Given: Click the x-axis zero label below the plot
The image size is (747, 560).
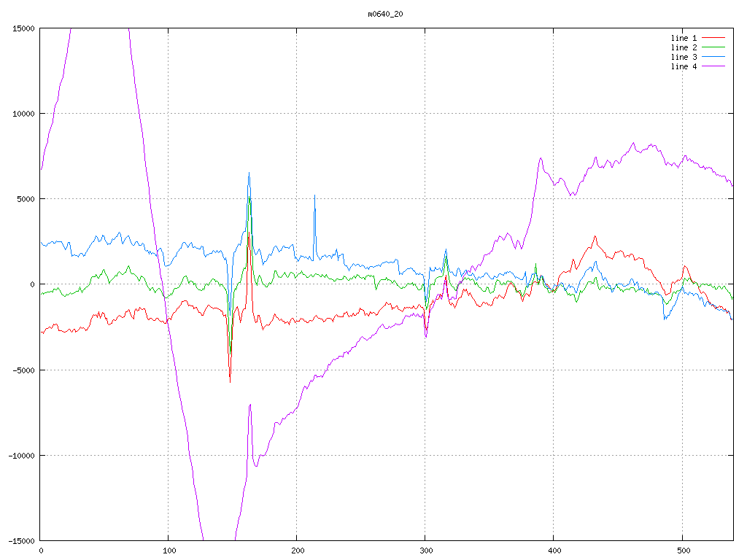Looking at the screenshot, I should coord(42,551).
